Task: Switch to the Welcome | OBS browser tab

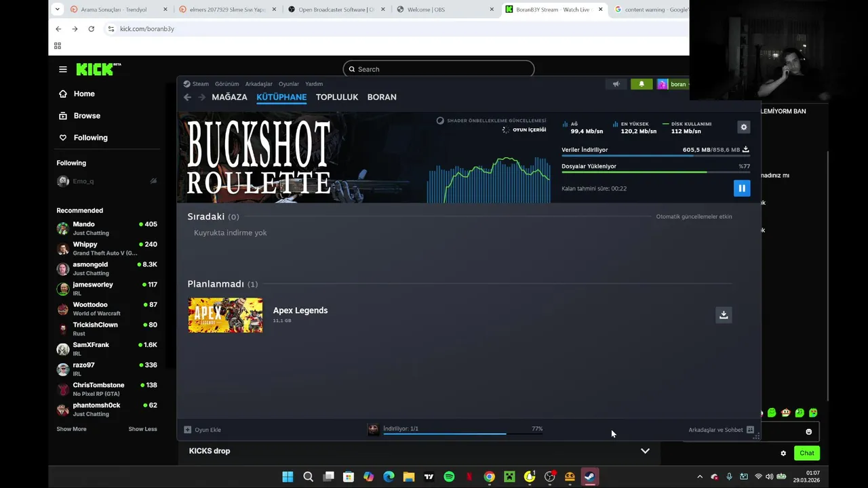Action: (445, 9)
